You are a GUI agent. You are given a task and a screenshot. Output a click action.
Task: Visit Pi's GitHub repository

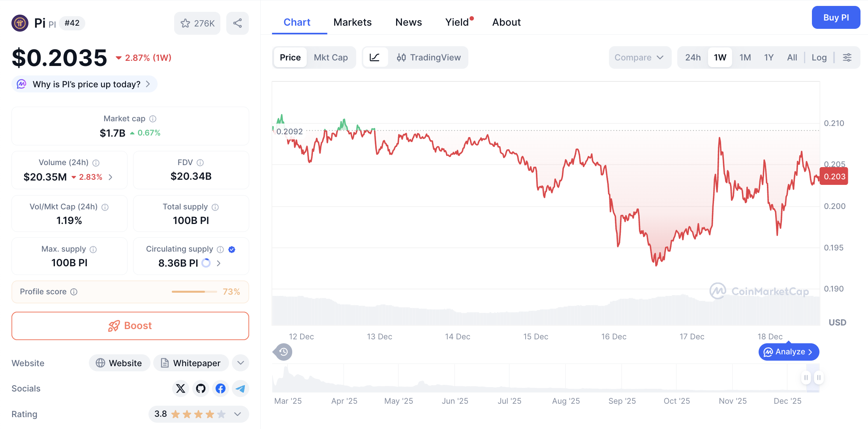pos(200,388)
